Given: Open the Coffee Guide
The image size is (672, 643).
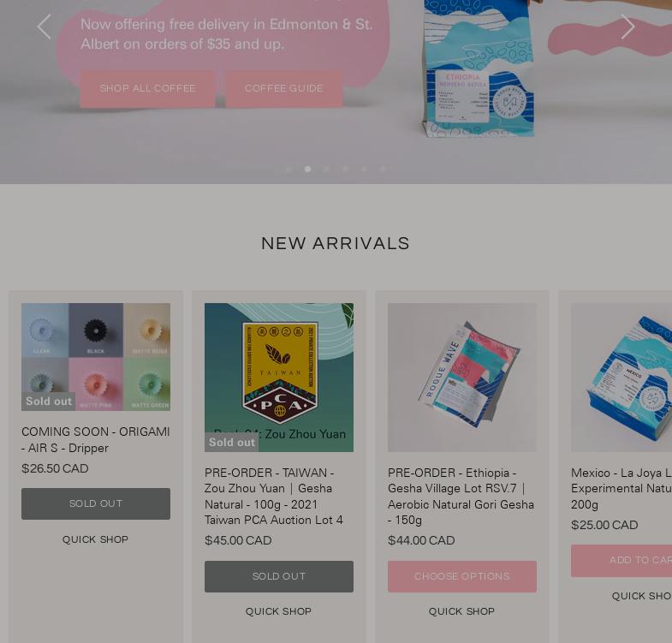Looking at the screenshot, I should pos(283,89).
